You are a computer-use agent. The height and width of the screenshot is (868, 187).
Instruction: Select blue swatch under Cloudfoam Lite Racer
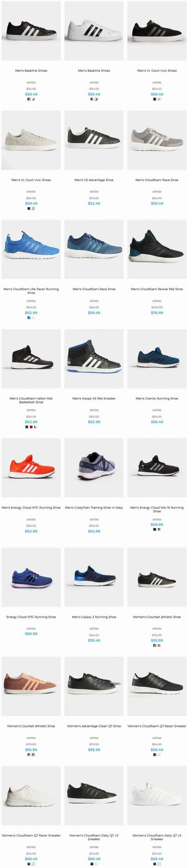click(x=29, y=318)
